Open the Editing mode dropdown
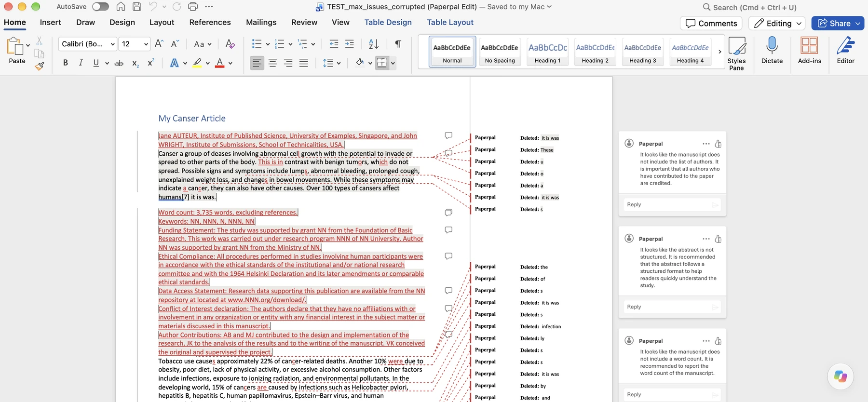The image size is (868, 402). click(x=777, y=23)
